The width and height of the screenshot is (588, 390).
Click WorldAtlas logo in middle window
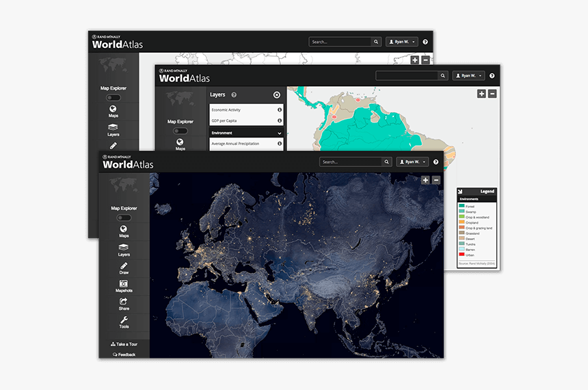[184, 75]
